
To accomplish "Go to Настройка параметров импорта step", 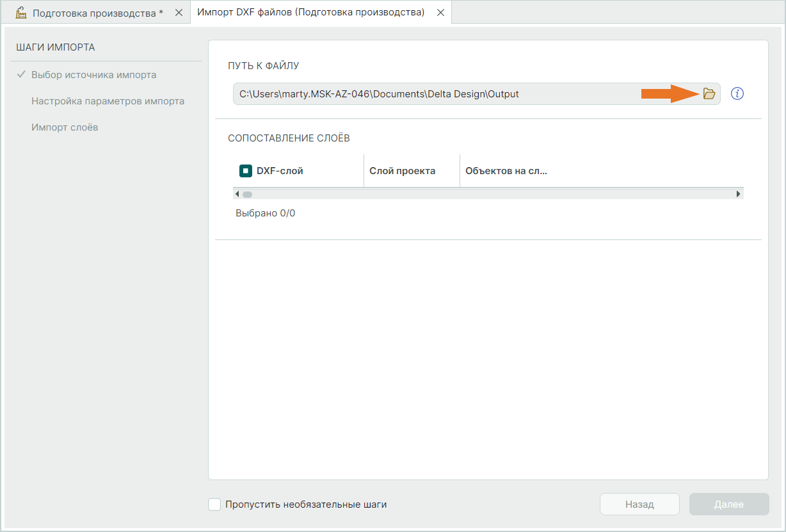I will coord(108,101).
